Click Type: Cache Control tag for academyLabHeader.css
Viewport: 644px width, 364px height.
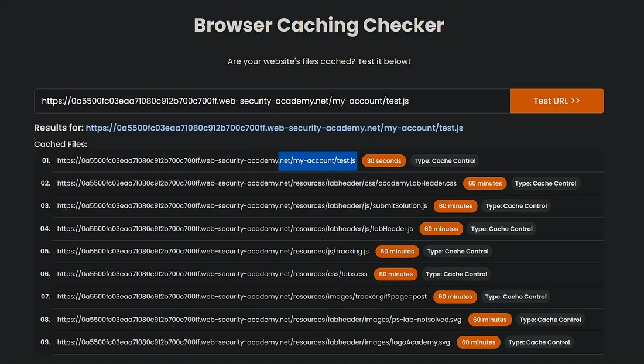click(546, 183)
